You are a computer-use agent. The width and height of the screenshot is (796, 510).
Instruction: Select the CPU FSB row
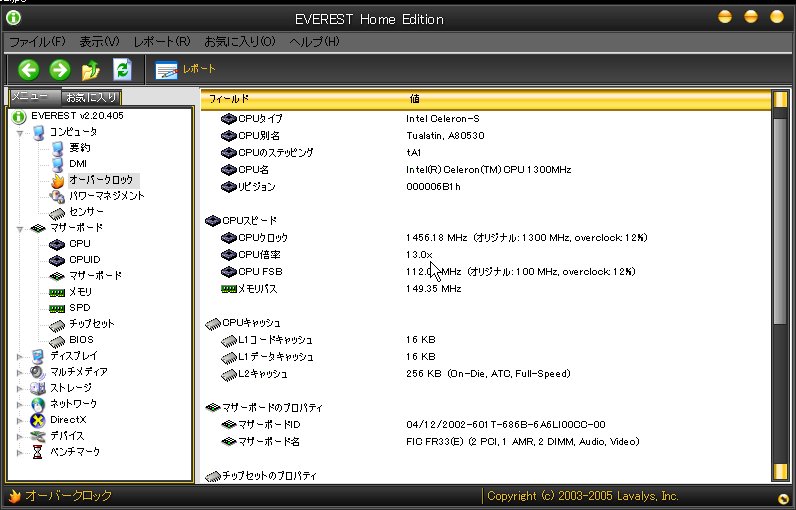pos(486,271)
